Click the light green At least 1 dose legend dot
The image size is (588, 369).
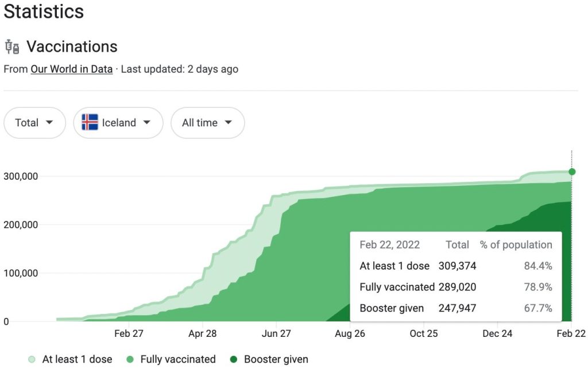tap(32, 360)
